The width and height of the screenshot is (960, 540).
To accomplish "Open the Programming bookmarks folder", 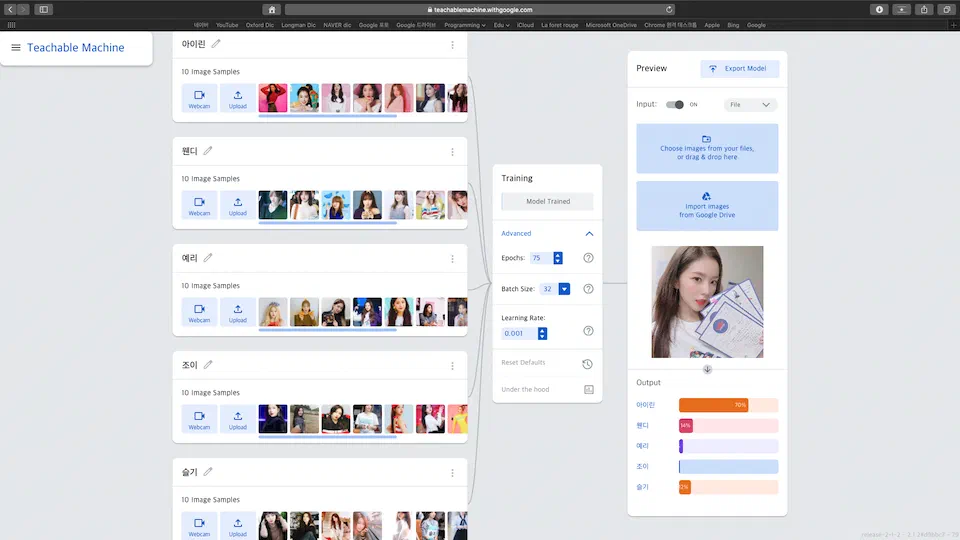I will point(464,25).
